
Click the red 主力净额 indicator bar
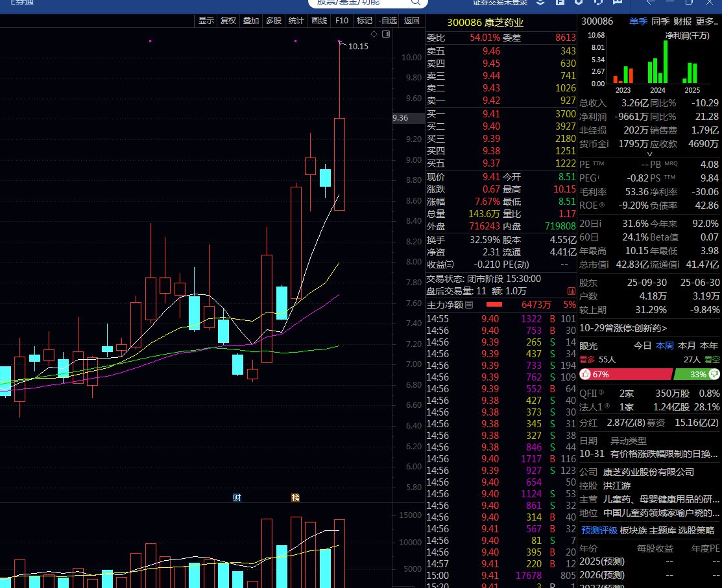click(494, 305)
